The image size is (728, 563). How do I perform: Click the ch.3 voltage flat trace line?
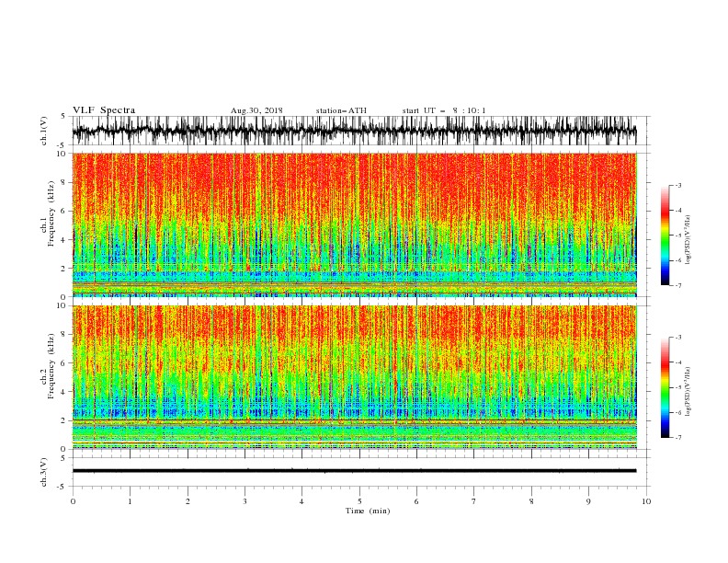355,471
